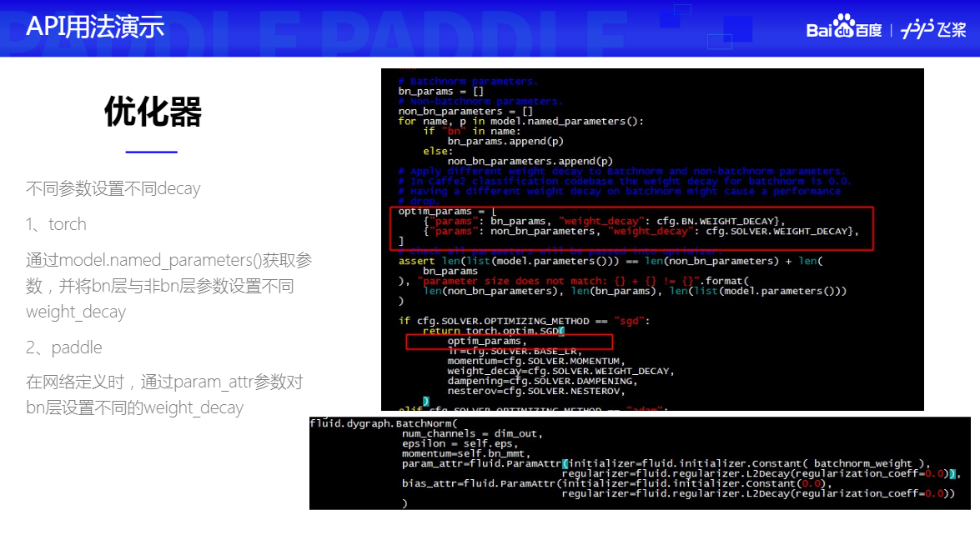Click the OPTIMIZING_METHOD == "sgd" line
980x540 pixels.
[524, 321]
